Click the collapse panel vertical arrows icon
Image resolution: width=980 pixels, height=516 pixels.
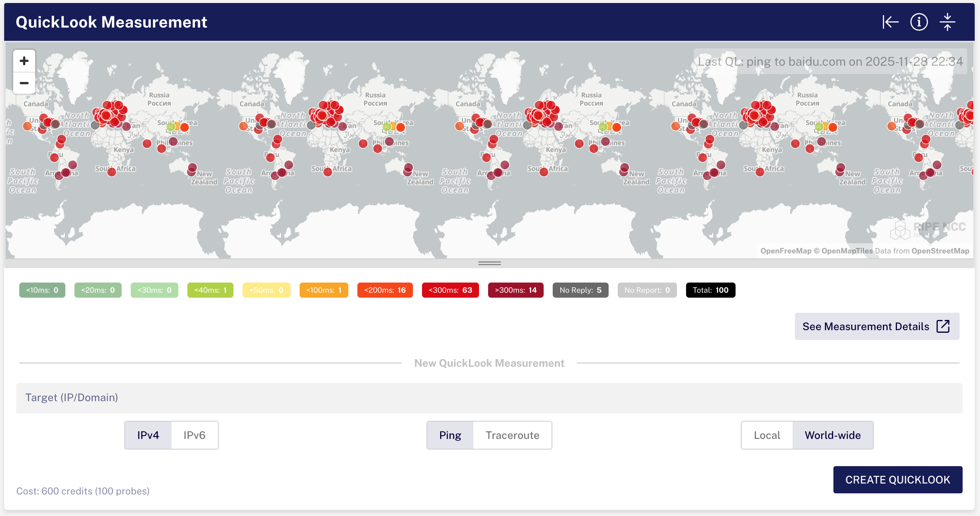[947, 22]
